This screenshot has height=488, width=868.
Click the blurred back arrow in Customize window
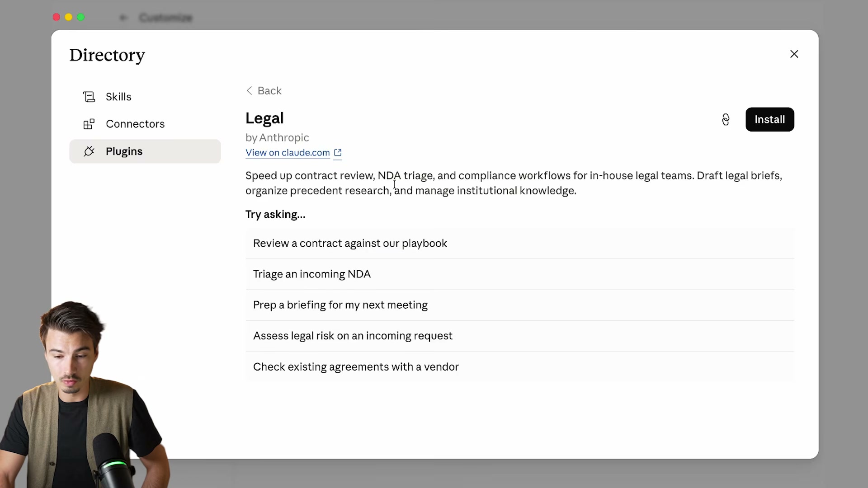123,18
